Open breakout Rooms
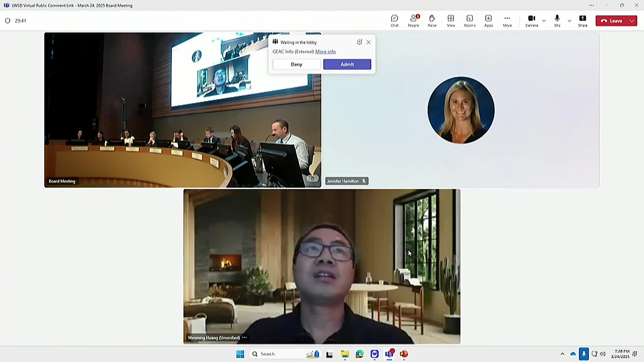This screenshot has height=362, width=644. pyautogui.click(x=470, y=21)
